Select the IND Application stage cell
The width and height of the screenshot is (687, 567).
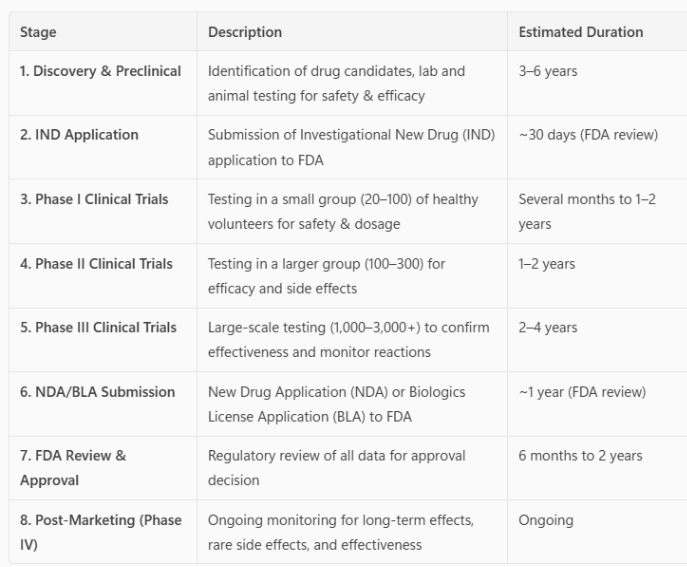click(79, 135)
